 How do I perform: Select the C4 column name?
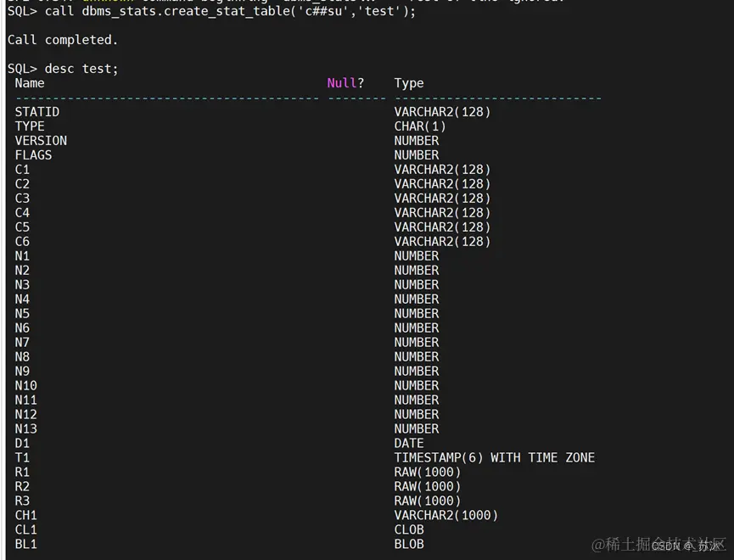22,213
